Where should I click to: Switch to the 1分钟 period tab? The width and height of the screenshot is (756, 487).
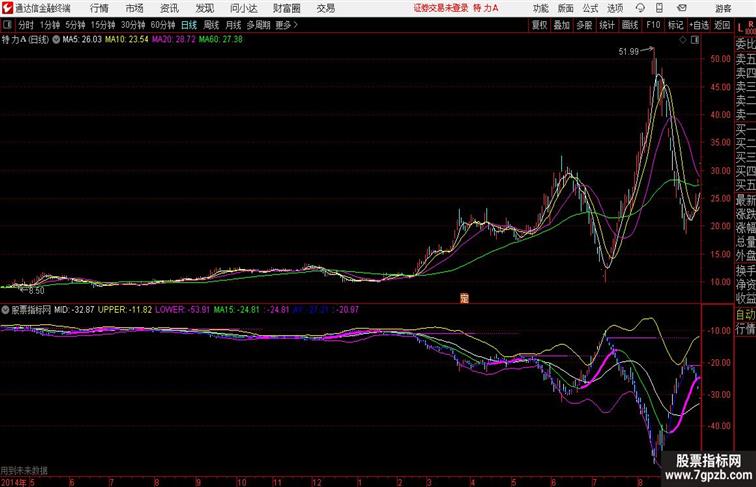(50, 25)
